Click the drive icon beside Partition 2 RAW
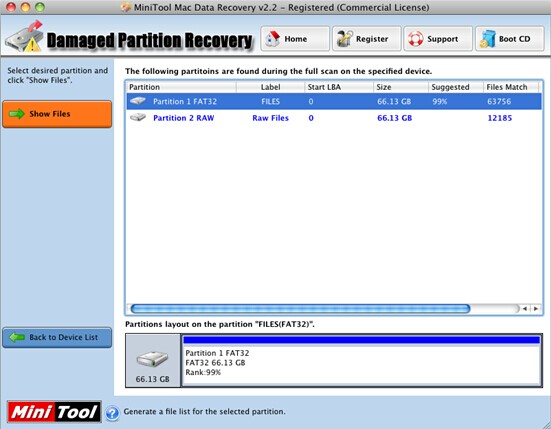551x429 pixels. click(x=138, y=117)
